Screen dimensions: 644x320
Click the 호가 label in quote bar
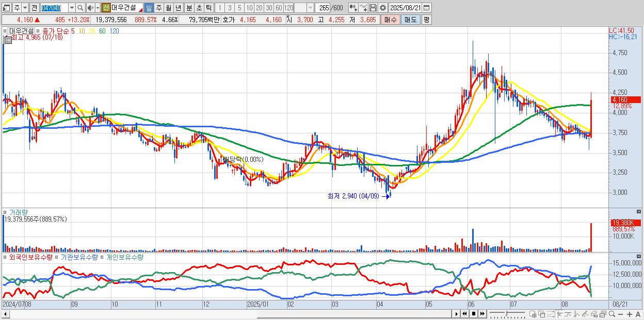click(229, 20)
